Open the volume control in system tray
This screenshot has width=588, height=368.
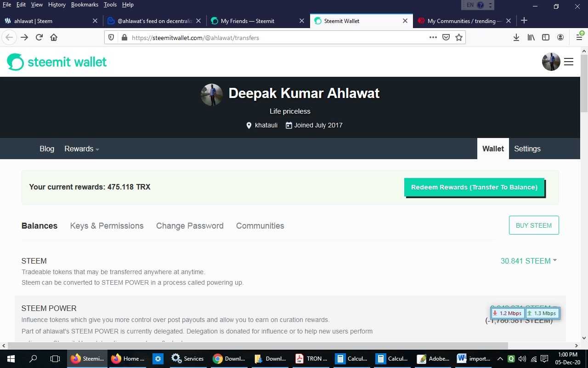coord(522,359)
